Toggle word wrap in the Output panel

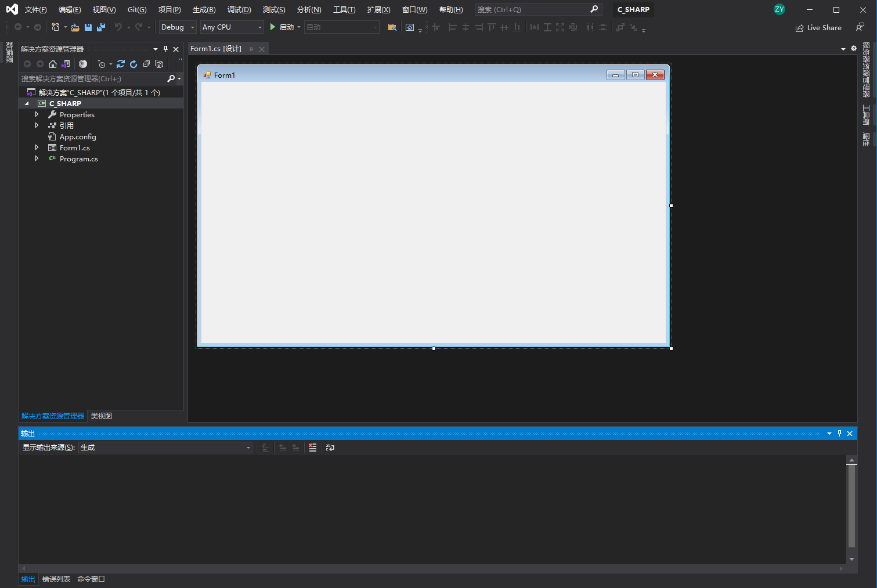330,448
